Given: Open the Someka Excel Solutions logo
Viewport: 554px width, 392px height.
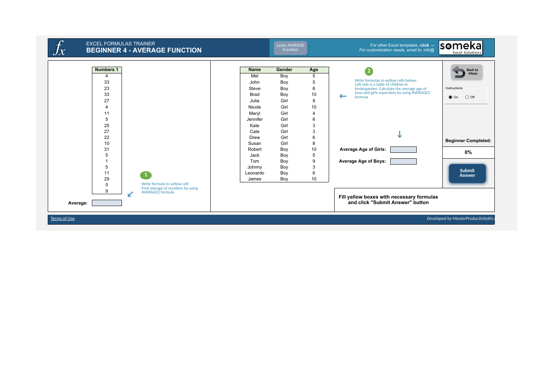Looking at the screenshot, I should pos(460,48).
